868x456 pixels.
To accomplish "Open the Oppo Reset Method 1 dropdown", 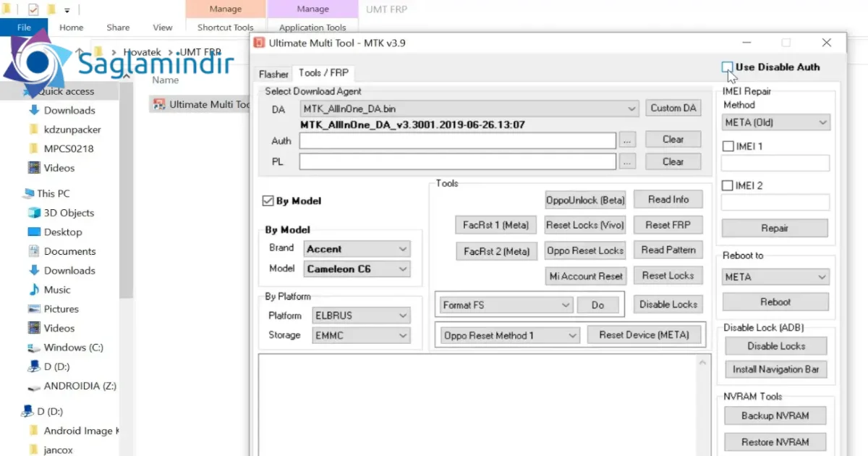I will pos(510,336).
